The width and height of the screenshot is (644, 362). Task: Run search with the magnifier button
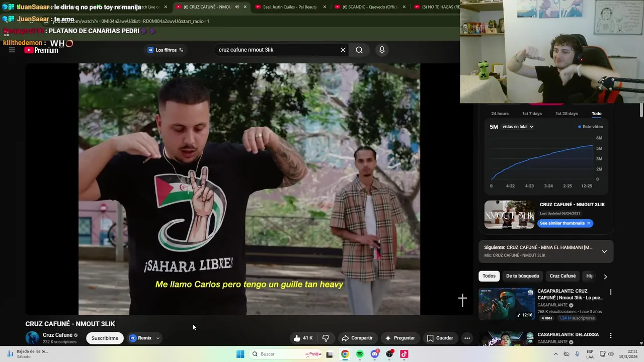pos(359,50)
